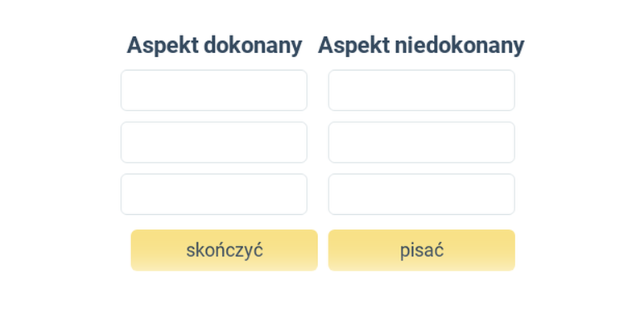644x322 pixels.
Task: Click first empty slot under Aspekt dokonany
Action: point(214,90)
